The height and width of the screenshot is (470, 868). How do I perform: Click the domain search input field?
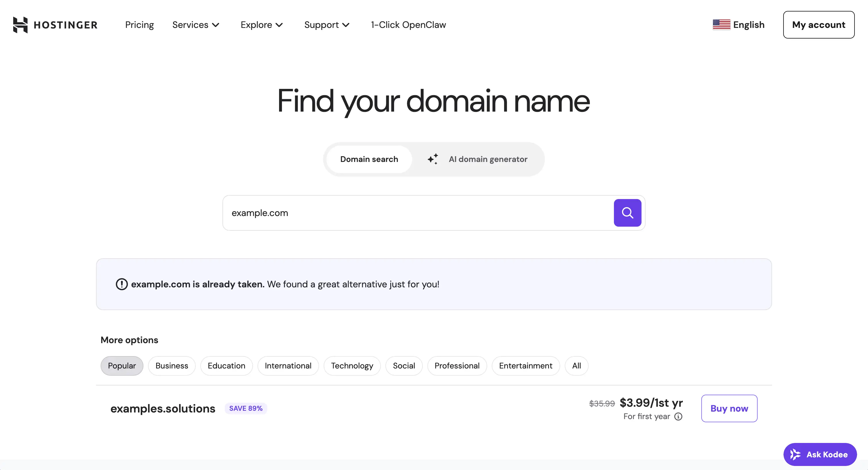(x=404, y=213)
